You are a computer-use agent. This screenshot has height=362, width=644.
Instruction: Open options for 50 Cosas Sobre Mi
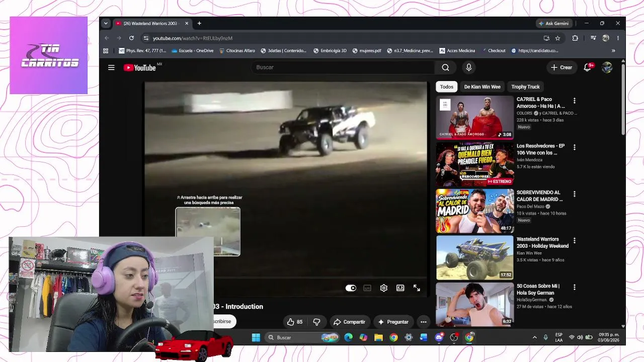pos(575,288)
